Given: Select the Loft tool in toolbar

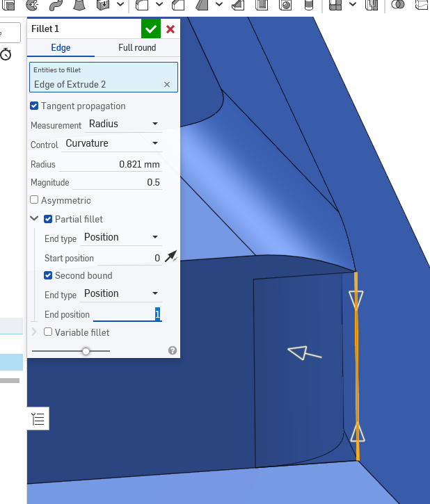Looking at the screenshot, I should point(79,5).
